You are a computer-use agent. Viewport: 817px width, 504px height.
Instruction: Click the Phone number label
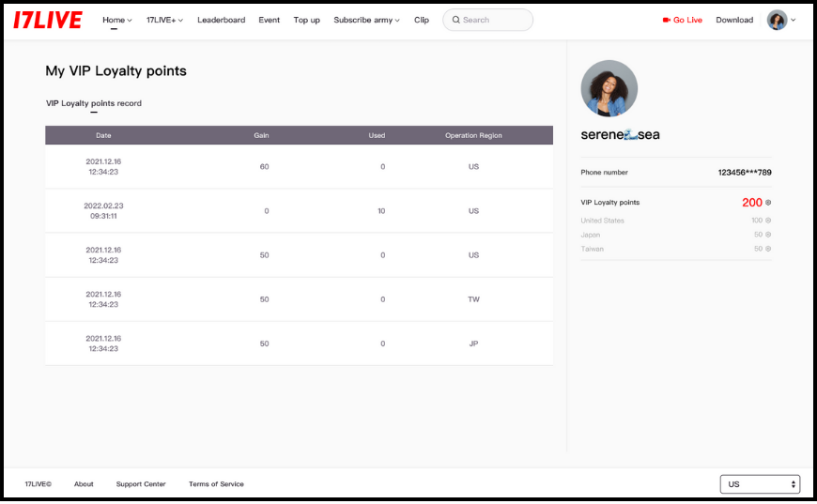(x=604, y=173)
